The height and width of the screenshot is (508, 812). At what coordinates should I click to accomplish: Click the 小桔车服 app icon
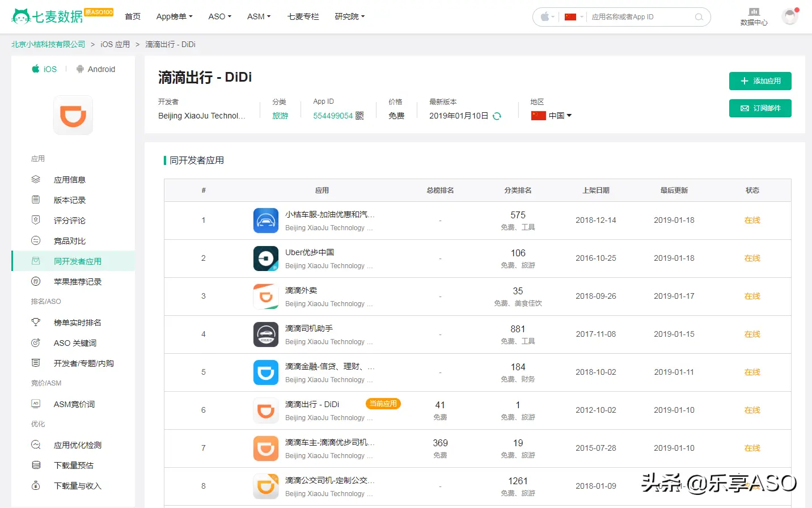(266, 221)
